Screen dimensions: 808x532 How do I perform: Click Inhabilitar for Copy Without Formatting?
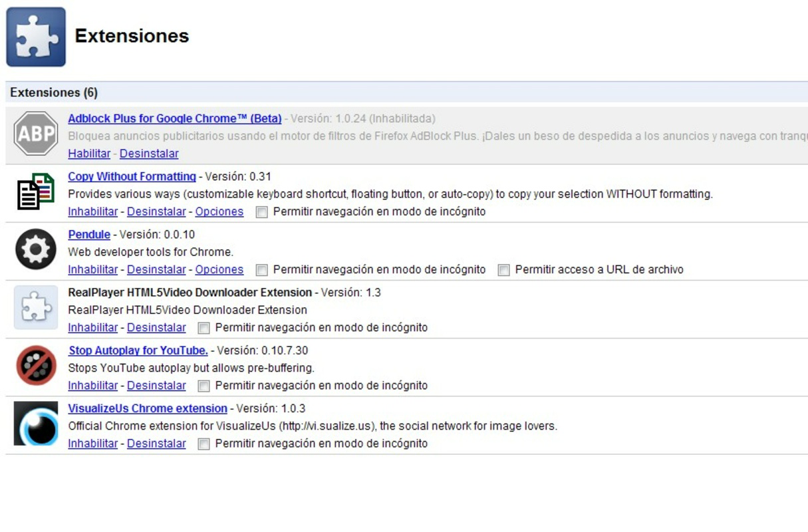coord(92,212)
